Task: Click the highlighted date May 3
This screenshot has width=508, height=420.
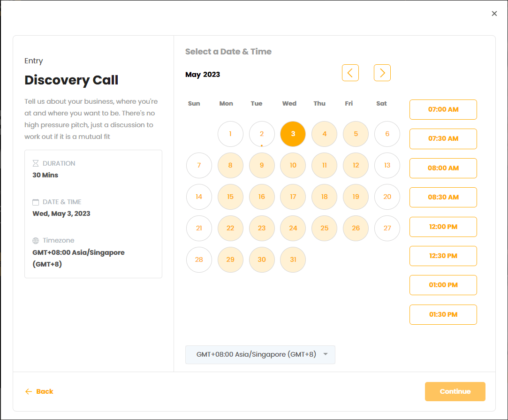Action: (x=293, y=134)
